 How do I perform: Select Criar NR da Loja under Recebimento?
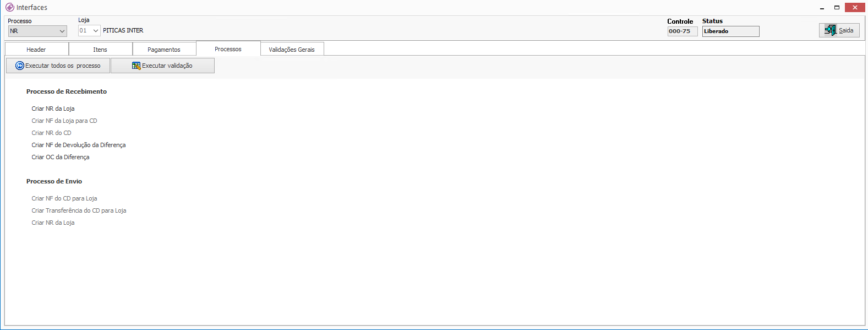53,109
